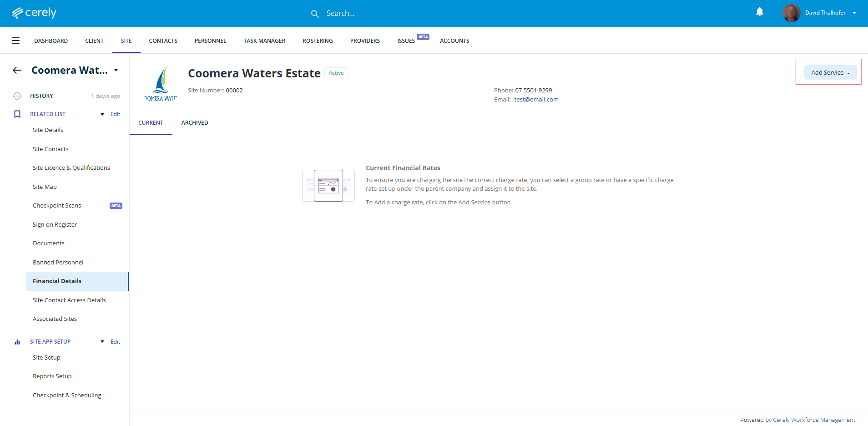Click David Thalhofer's profile avatar
The image size is (868, 426).
pos(792,13)
